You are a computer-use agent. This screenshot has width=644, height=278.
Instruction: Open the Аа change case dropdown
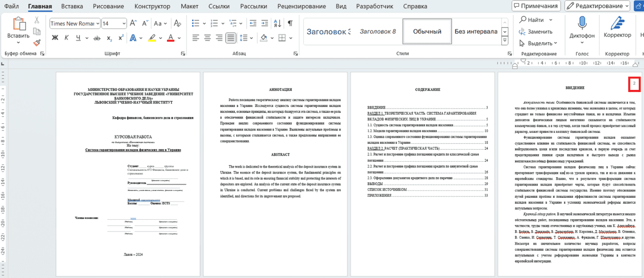tap(160, 23)
